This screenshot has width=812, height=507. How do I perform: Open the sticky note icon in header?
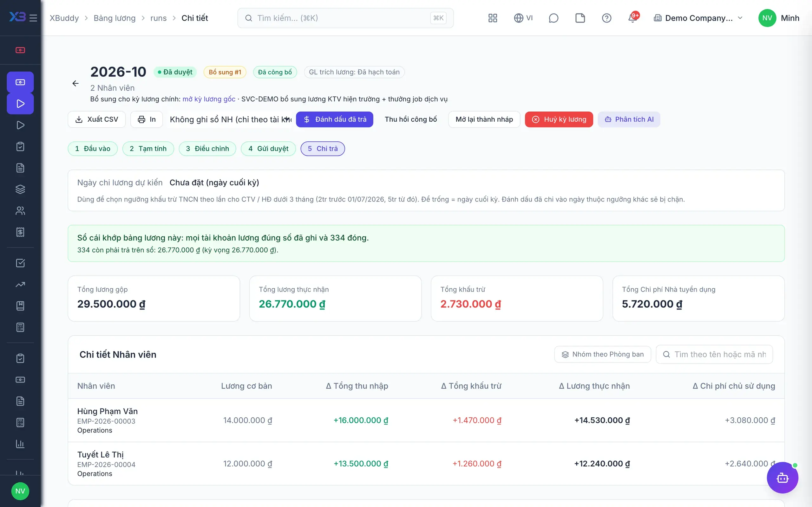point(580,18)
